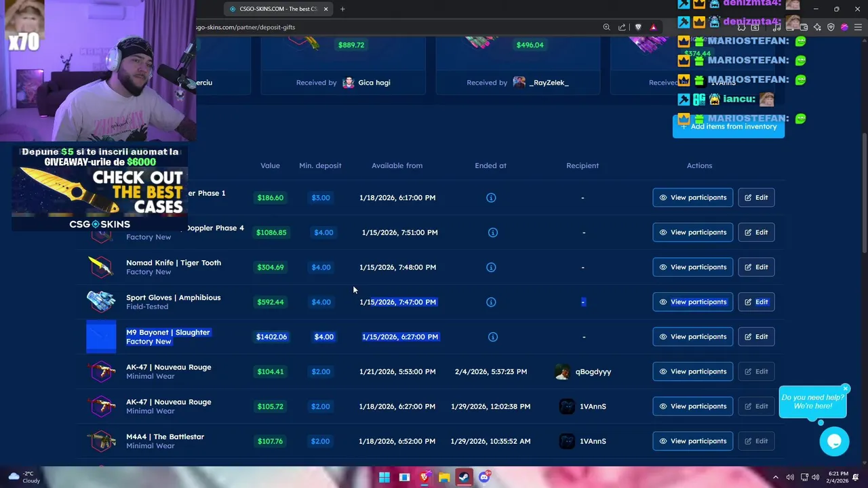
Task: Click the share page icon in address bar
Action: coord(622,27)
